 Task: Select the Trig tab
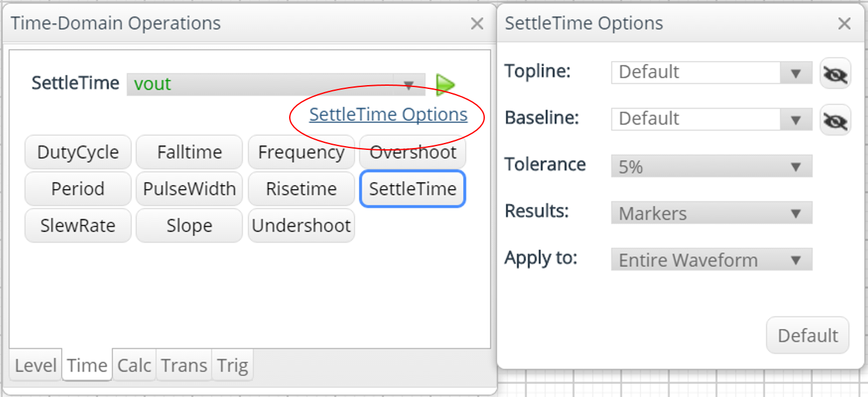[x=233, y=365]
